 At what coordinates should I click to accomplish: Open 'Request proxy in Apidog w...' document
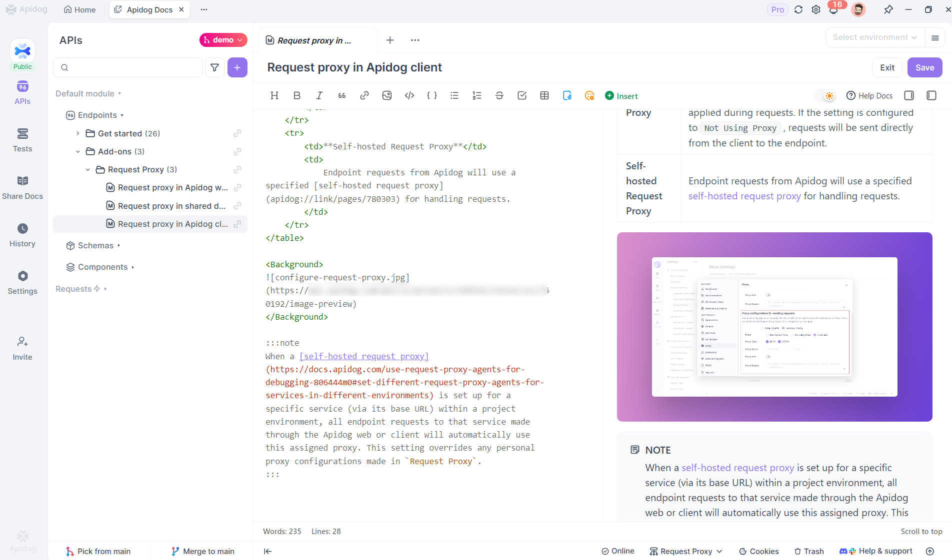point(172,187)
